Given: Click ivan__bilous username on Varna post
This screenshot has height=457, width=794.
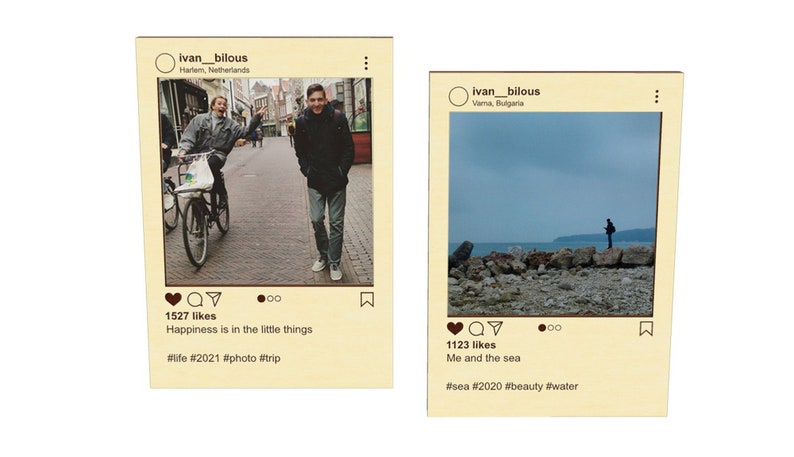Looking at the screenshot, I should pyautogui.click(x=506, y=92).
